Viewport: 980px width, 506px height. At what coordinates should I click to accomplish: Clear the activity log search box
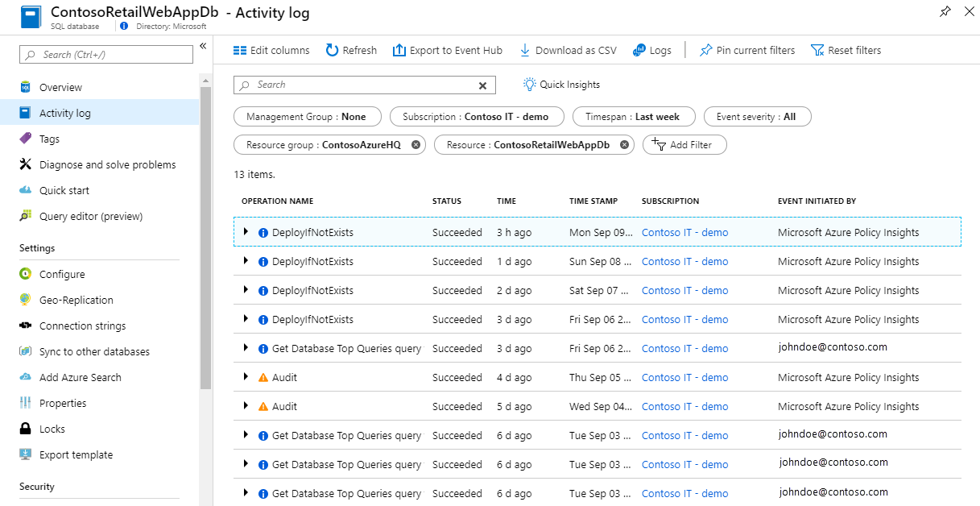(483, 85)
